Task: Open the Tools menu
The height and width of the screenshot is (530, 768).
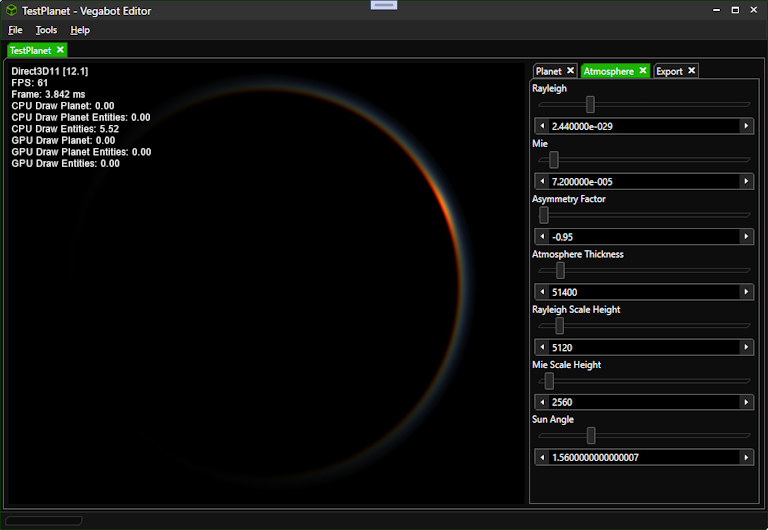Action: tap(46, 30)
